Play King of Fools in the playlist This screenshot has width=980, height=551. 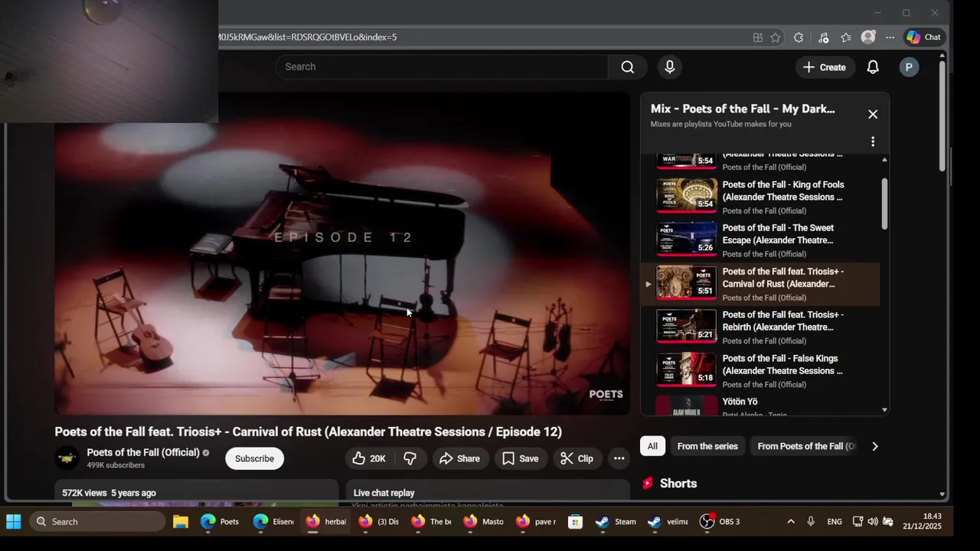pyautogui.click(x=760, y=197)
